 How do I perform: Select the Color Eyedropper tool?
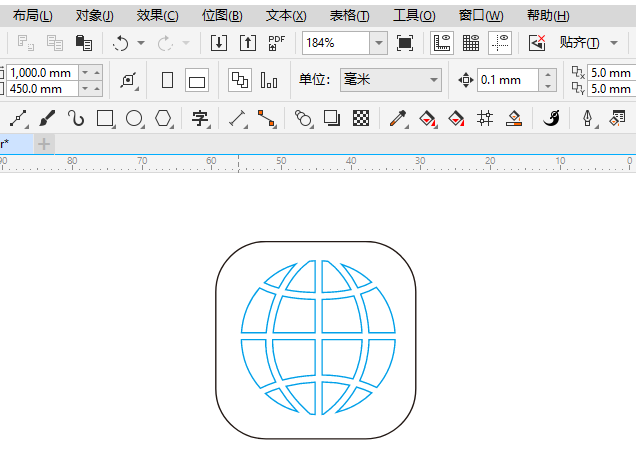(x=398, y=118)
